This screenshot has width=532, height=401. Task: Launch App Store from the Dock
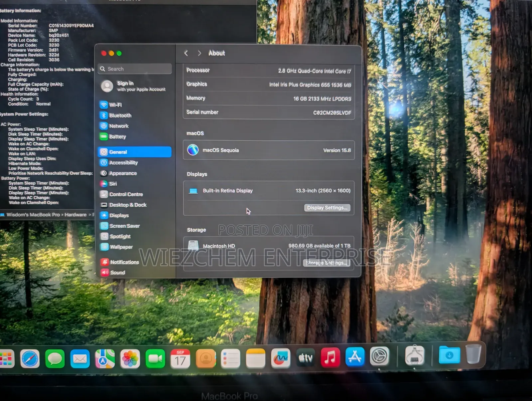[355, 357]
